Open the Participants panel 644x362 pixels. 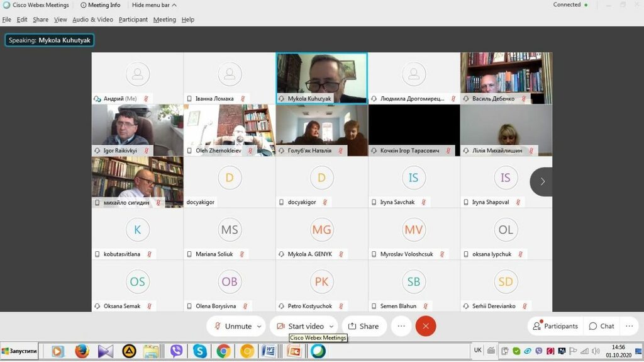pos(555,326)
